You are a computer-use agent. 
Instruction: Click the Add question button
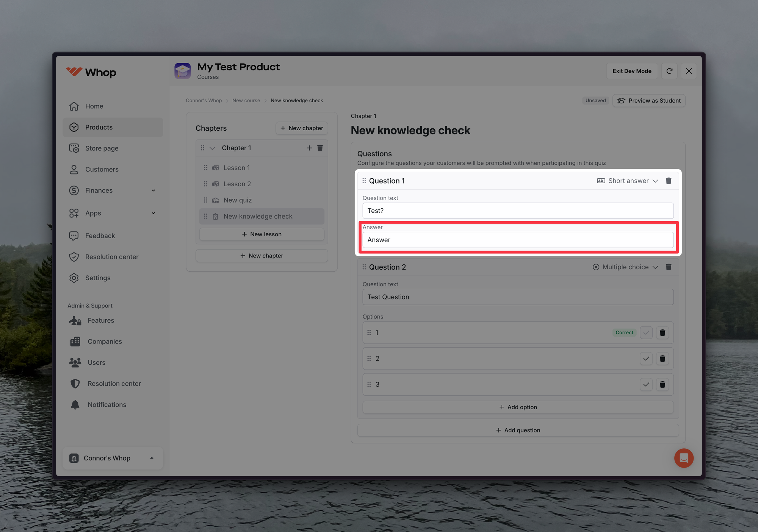pos(518,431)
